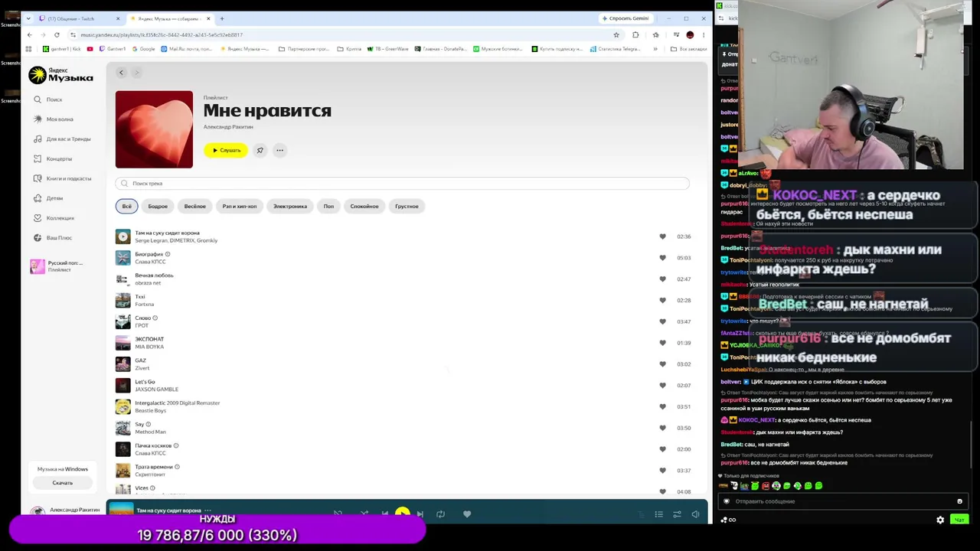Start playlist with the Слушать button
Viewport: 980px width, 551px height.
(x=226, y=150)
